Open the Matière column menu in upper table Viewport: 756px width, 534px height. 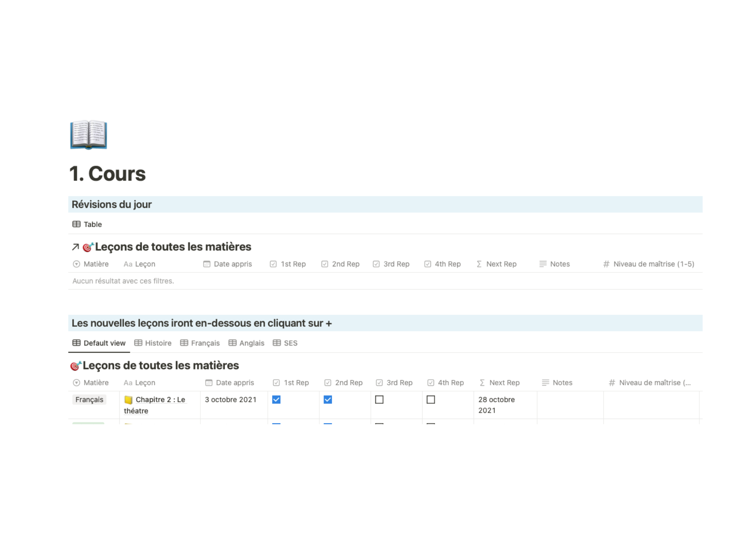click(x=91, y=264)
